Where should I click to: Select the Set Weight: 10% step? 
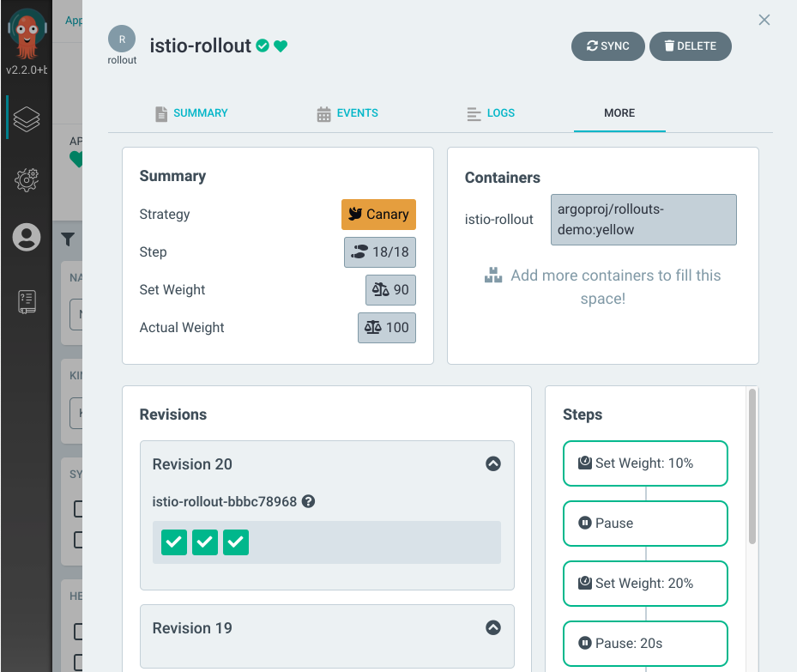644,463
